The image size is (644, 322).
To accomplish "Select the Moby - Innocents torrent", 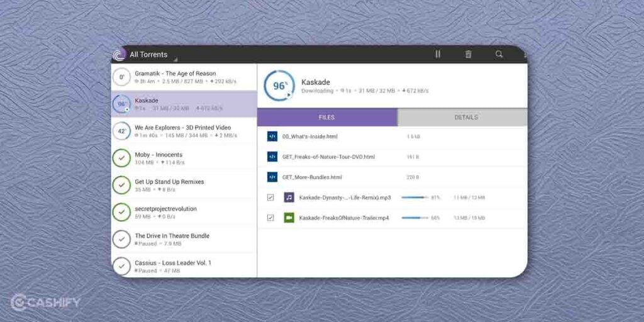I will coord(184,158).
